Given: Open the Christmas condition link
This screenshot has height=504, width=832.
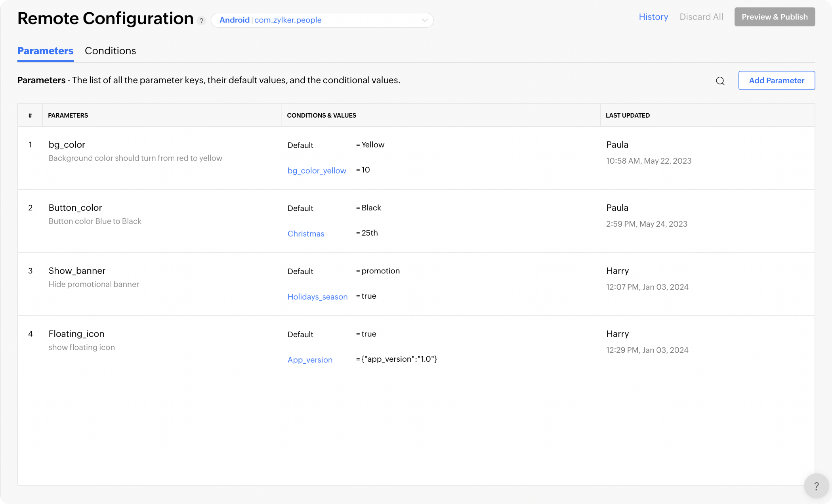Looking at the screenshot, I should [x=306, y=233].
